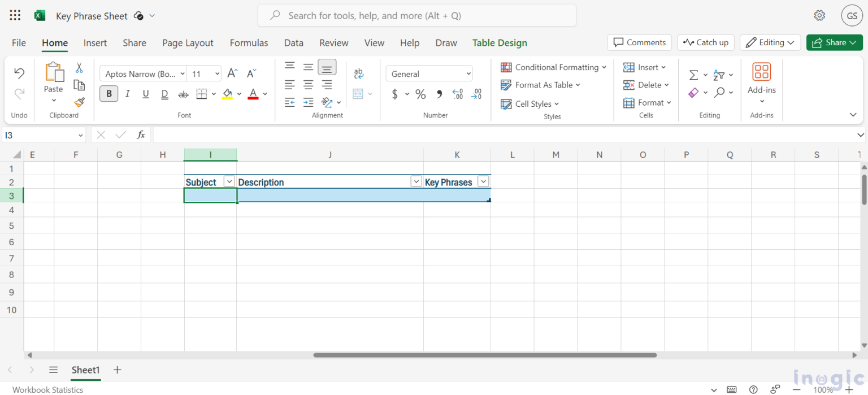Increase decimal places
The height and width of the screenshot is (395, 868).
[458, 94]
